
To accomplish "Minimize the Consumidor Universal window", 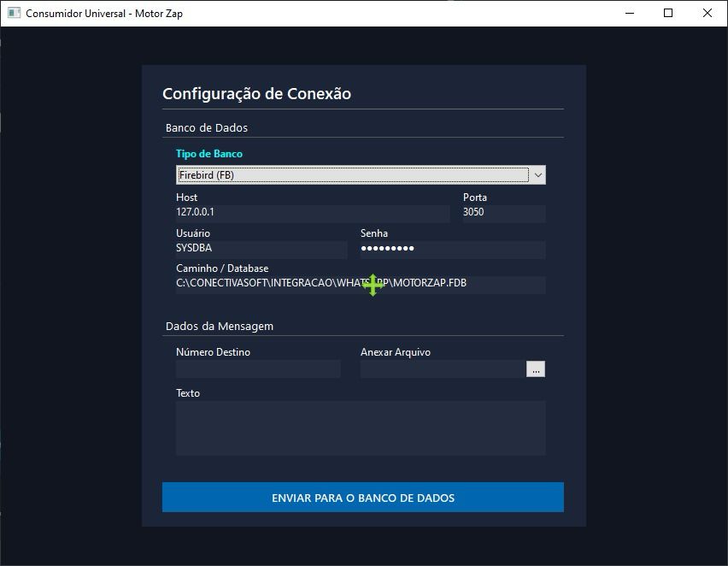I will [630, 14].
